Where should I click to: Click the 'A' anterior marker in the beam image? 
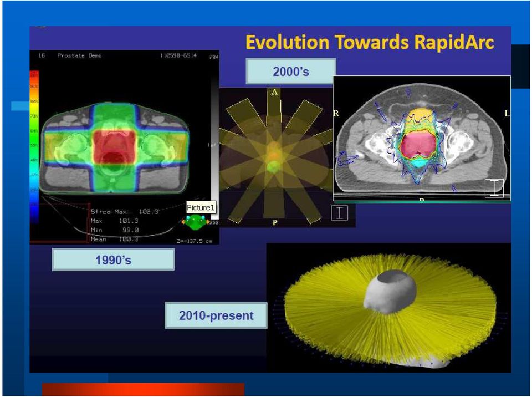[274, 92]
